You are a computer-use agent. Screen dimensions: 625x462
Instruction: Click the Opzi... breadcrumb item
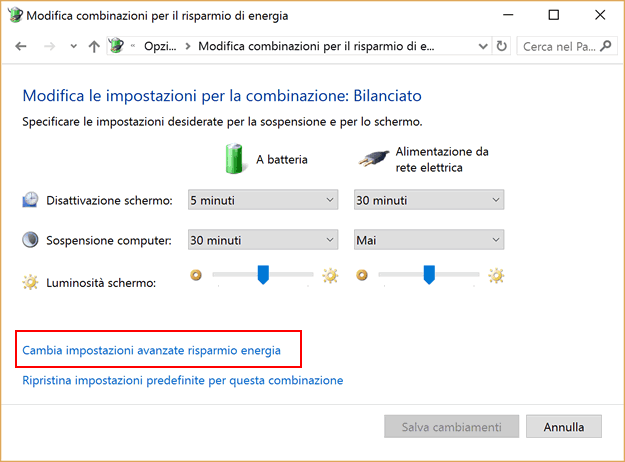coord(160,46)
